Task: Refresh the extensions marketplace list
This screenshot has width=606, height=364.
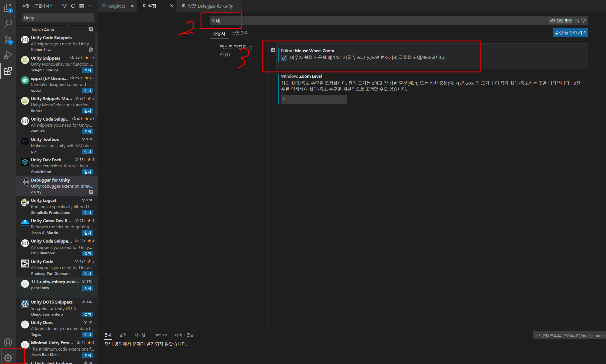Action: (x=73, y=6)
